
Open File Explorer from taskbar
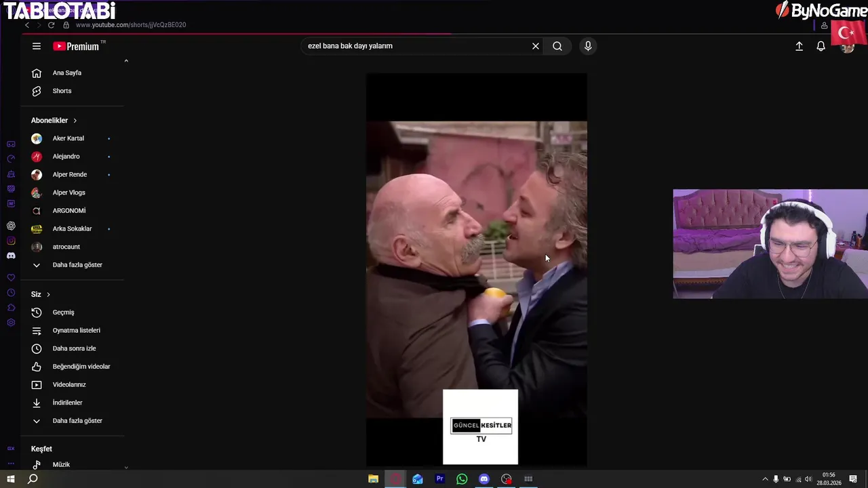(373, 479)
